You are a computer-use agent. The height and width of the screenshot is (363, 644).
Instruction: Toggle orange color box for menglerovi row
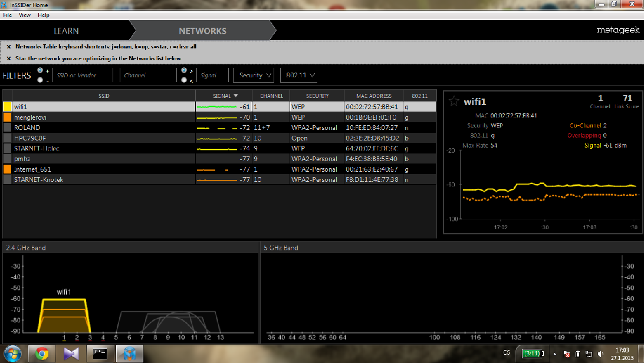coord(8,117)
